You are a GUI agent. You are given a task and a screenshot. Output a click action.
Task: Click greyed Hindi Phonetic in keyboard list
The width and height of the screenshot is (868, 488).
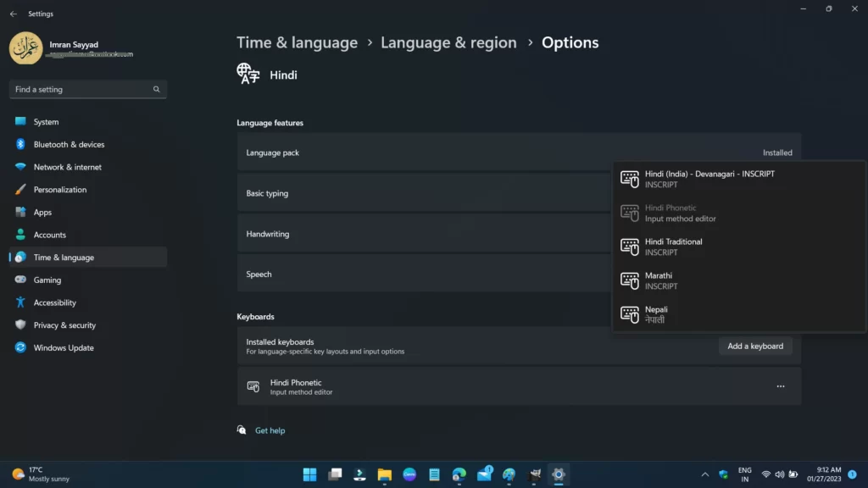point(738,213)
